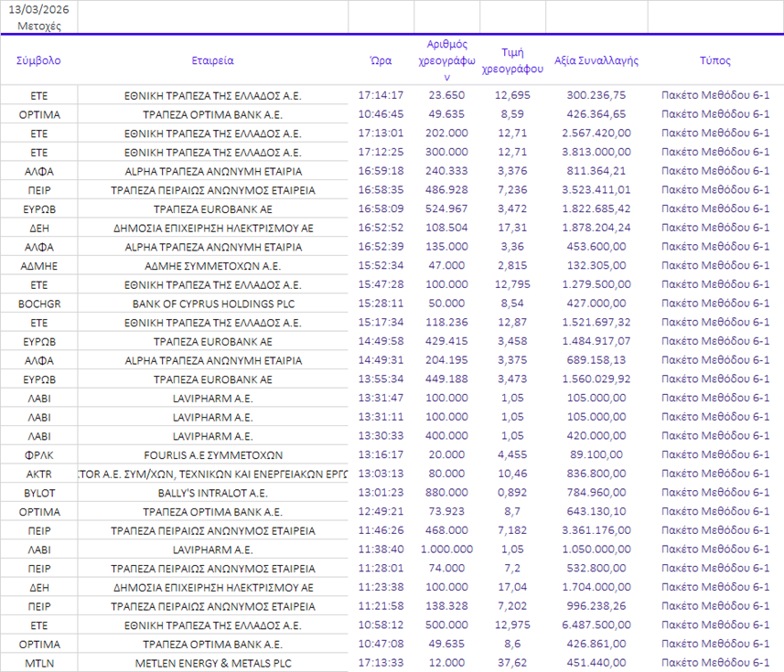Screen dimensions: 784x672
Task: Select the Ώρα column header
Action: 381,60
